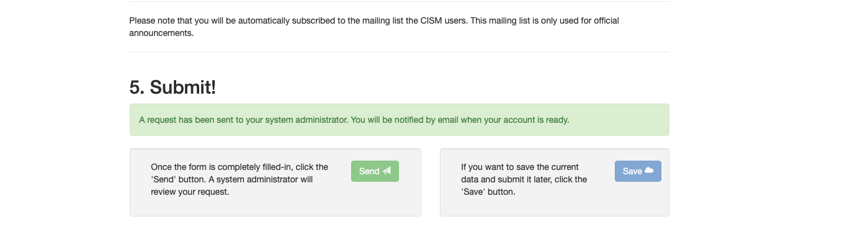
Task: Click the cloud icon on Save
Action: (649, 171)
